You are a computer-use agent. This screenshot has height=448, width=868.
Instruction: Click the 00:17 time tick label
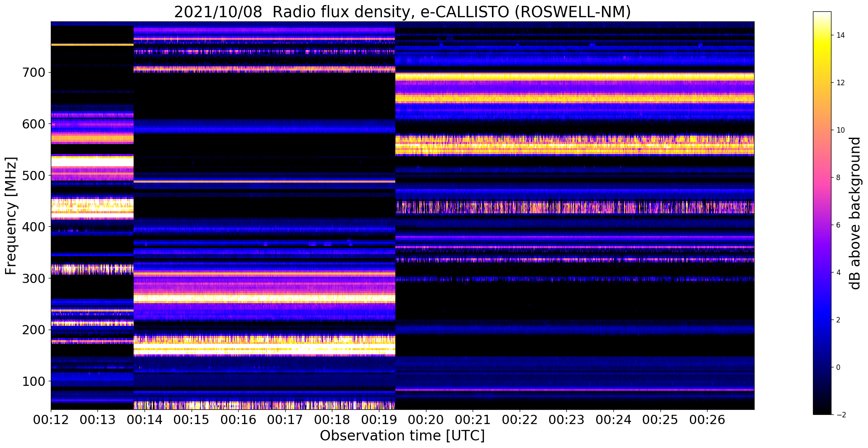(285, 420)
